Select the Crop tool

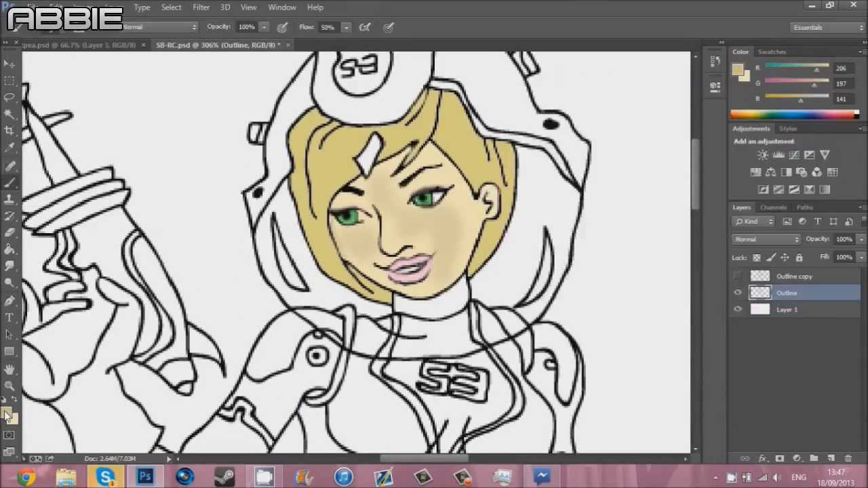click(x=9, y=131)
